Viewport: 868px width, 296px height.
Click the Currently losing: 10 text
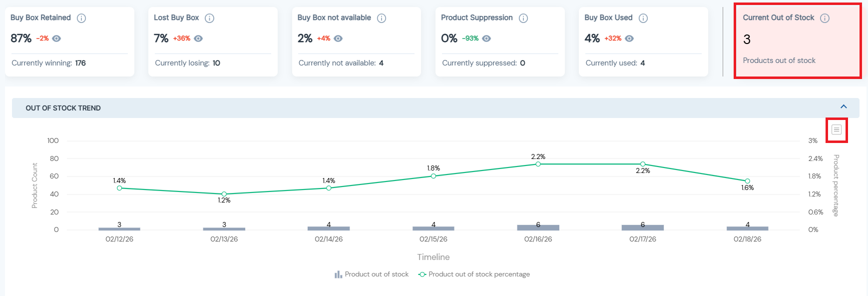coord(187,63)
